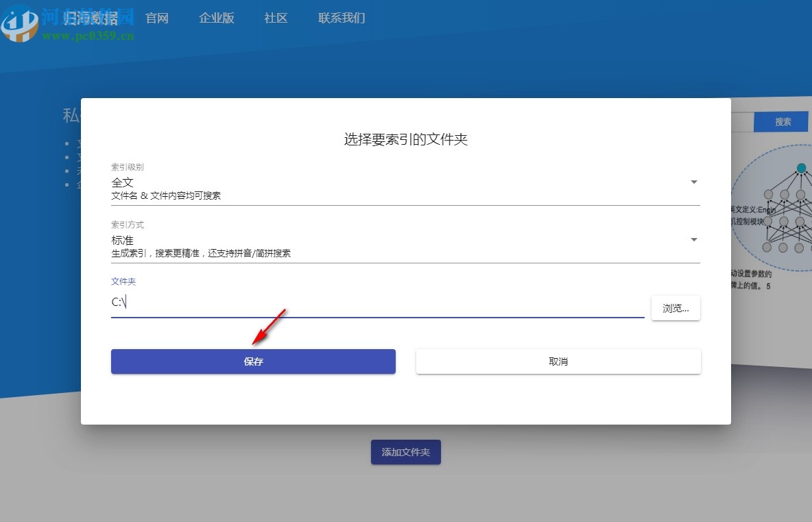Viewport: 812px width, 522px height.
Task: Click the 保存 save button
Action: pyautogui.click(x=253, y=361)
